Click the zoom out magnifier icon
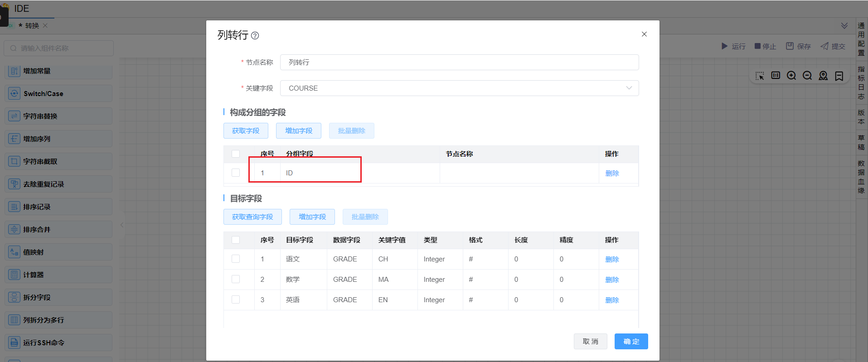The image size is (868, 362). click(807, 76)
